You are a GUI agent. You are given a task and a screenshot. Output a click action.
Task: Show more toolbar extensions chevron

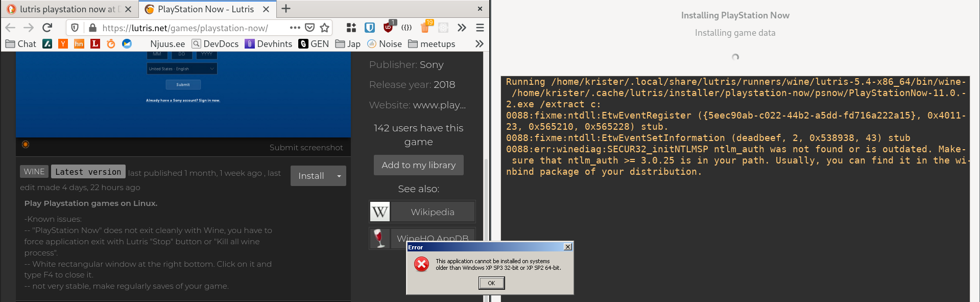(462, 28)
